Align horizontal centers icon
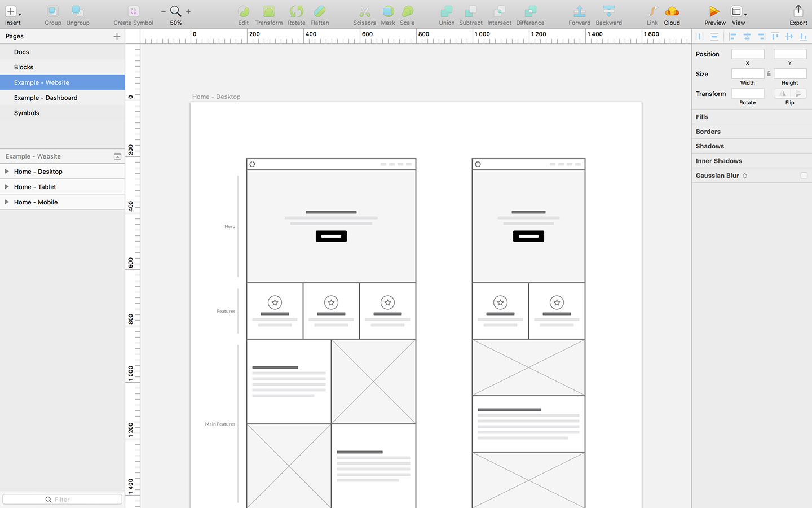Image resolution: width=812 pixels, height=508 pixels. (x=747, y=36)
